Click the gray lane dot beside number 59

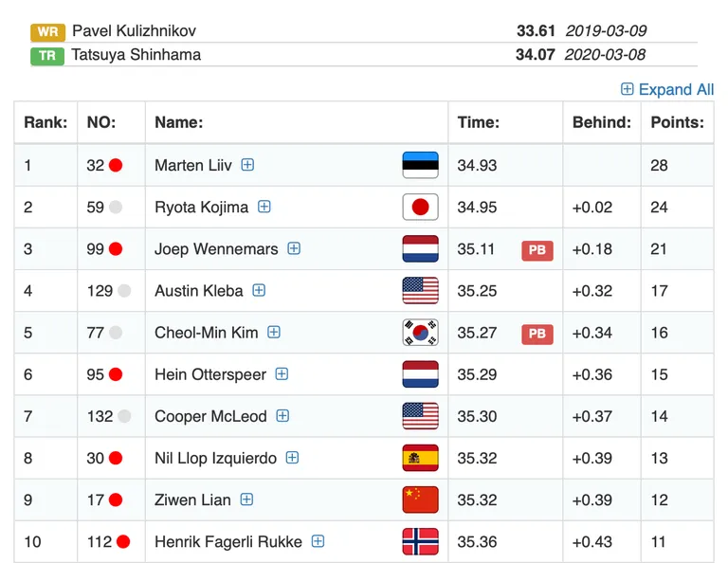pos(116,207)
